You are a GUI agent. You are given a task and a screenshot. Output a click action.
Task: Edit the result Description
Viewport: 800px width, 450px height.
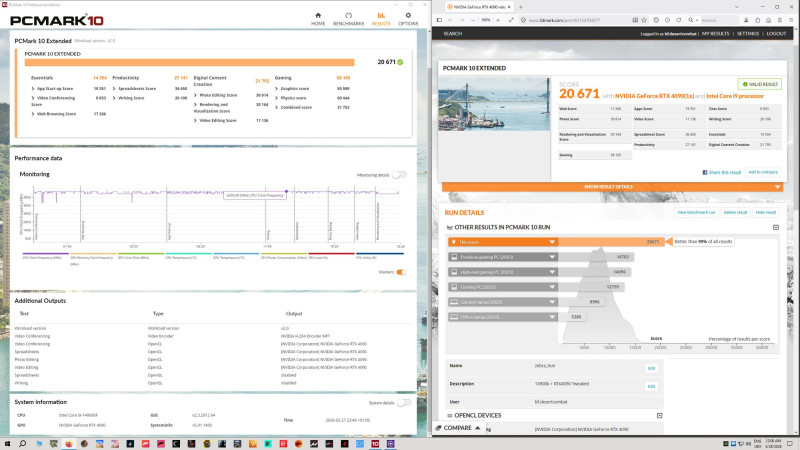click(651, 386)
